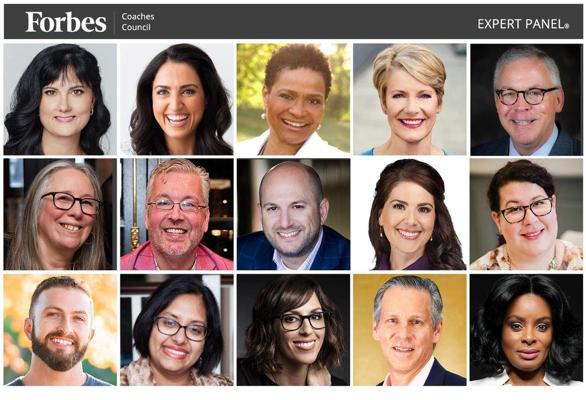Open photo of man on gold background

(x=410, y=330)
